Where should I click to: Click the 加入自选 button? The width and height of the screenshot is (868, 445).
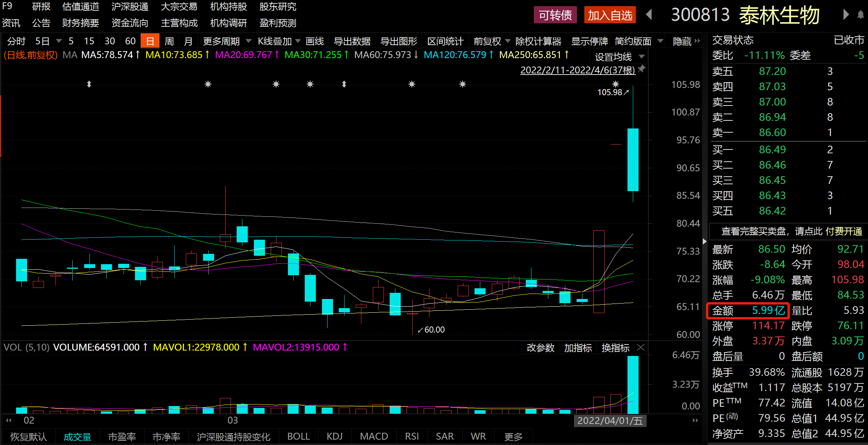(x=610, y=15)
